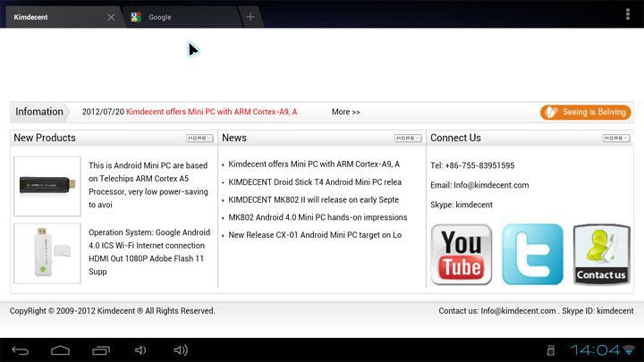
Task: Tap the volume up icon
Action: (x=181, y=350)
